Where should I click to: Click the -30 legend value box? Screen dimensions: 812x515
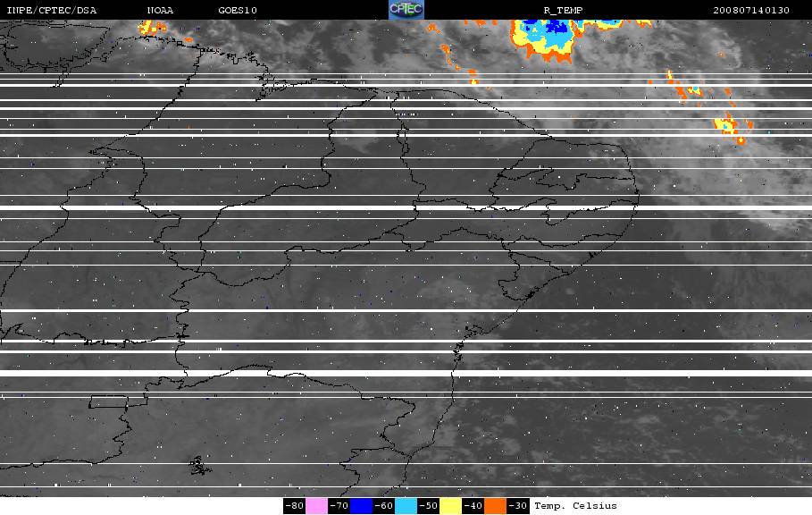517,506
